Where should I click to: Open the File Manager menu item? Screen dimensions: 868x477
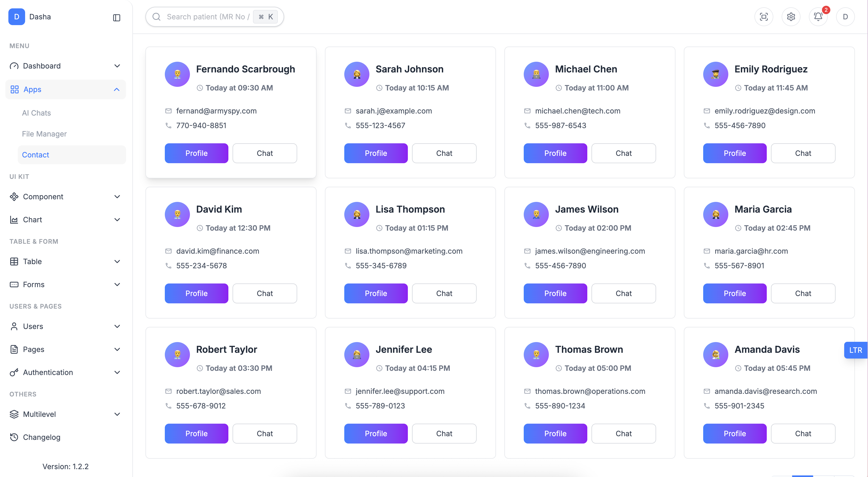[x=44, y=134]
